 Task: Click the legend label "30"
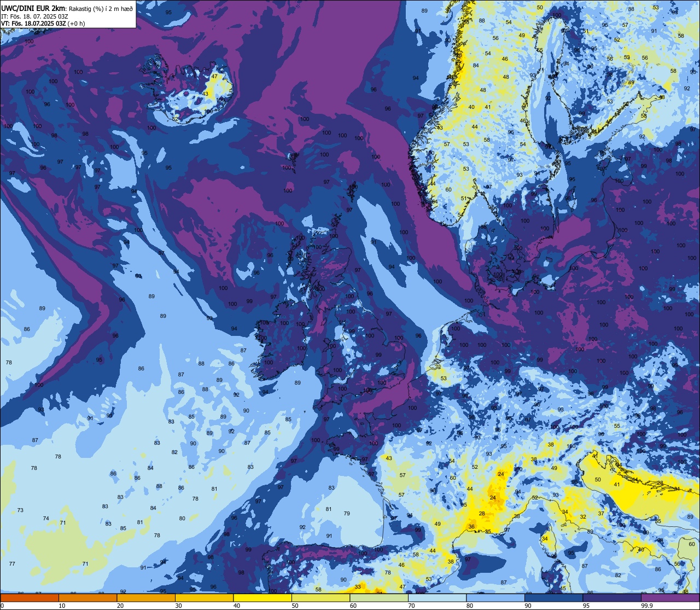[178, 606]
